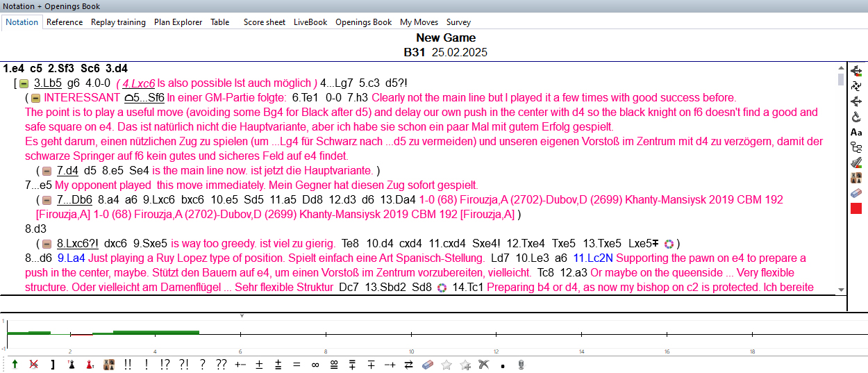Expand the 7.d4 variation fold box

point(47,171)
